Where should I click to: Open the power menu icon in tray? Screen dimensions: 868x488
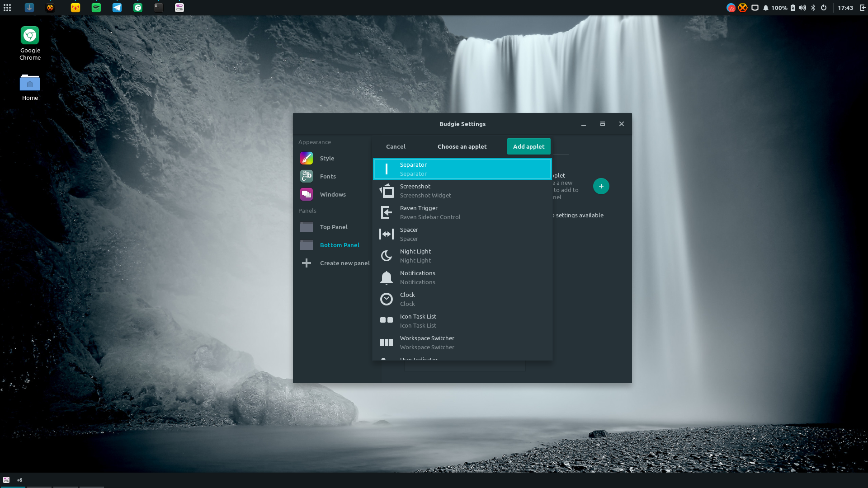824,8
